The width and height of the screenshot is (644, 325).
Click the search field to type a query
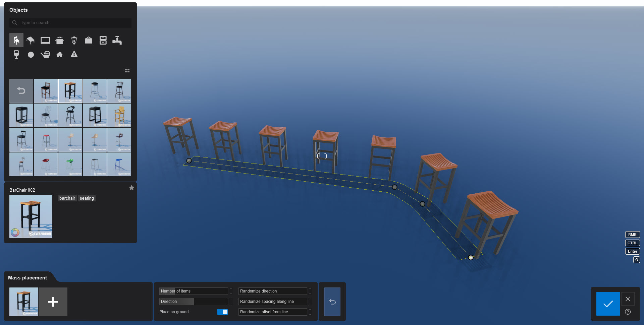point(70,22)
